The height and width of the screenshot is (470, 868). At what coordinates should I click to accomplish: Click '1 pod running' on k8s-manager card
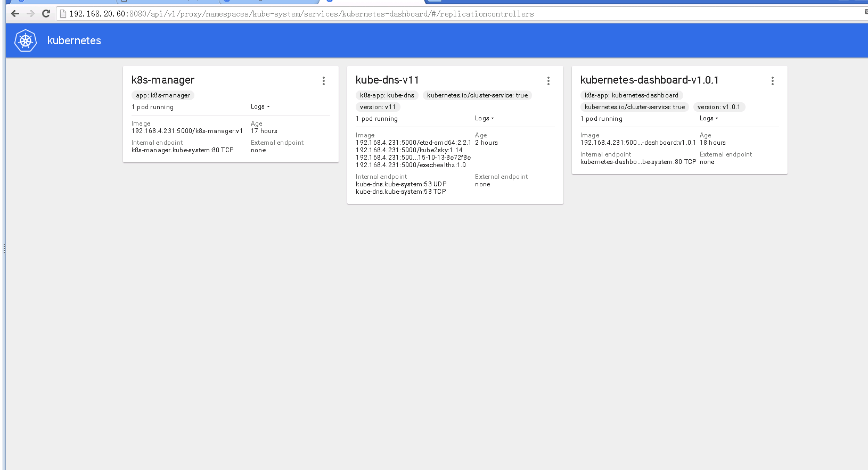coord(153,107)
